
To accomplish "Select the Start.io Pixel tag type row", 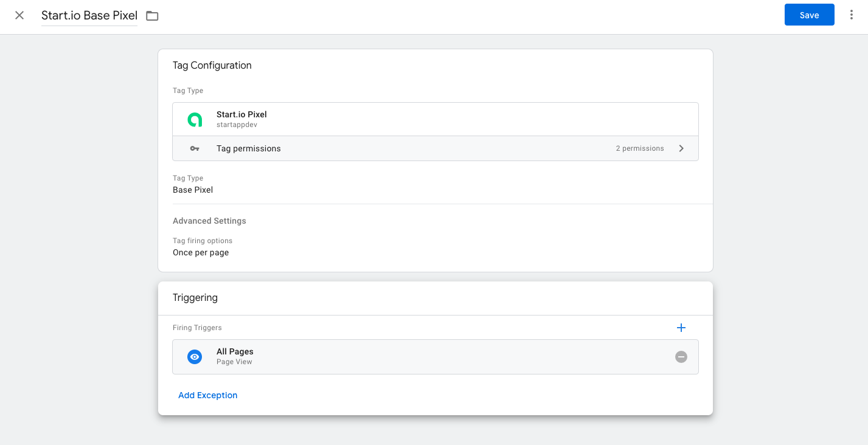I will (x=436, y=119).
